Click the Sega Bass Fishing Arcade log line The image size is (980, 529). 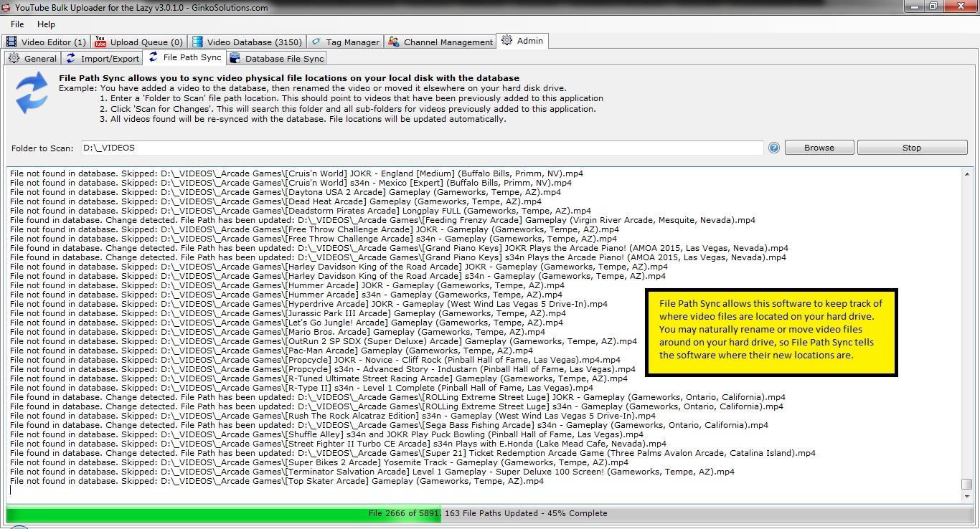coord(389,425)
